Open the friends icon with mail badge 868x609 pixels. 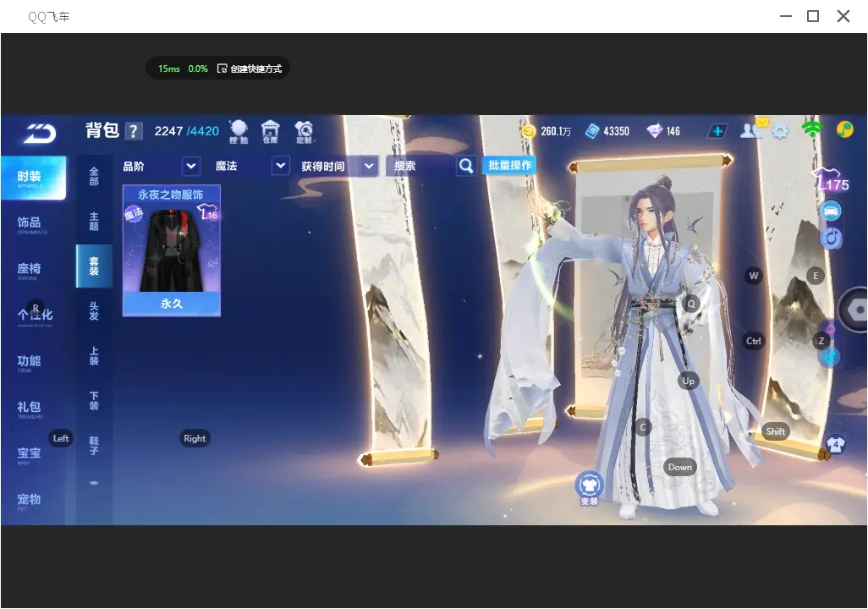pyautogui.click(x=752, y=129)
